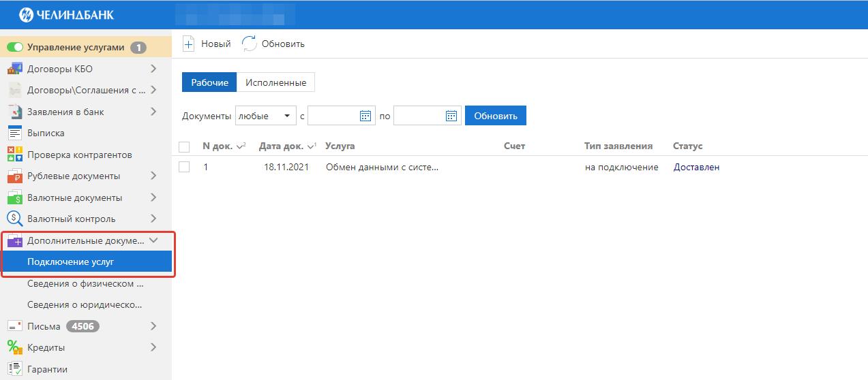Click 'Обмен данными с систе...' cell
The image size is (868, 380).
tap(382, 167)
